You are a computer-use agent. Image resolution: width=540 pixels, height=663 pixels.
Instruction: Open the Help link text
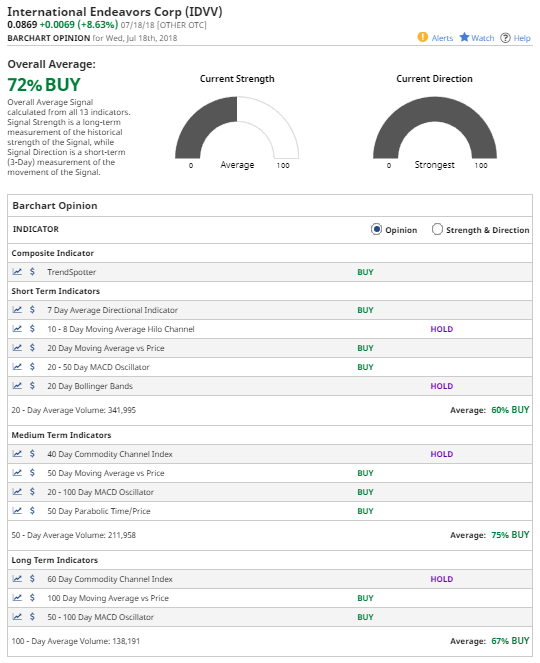coord(522,38)
